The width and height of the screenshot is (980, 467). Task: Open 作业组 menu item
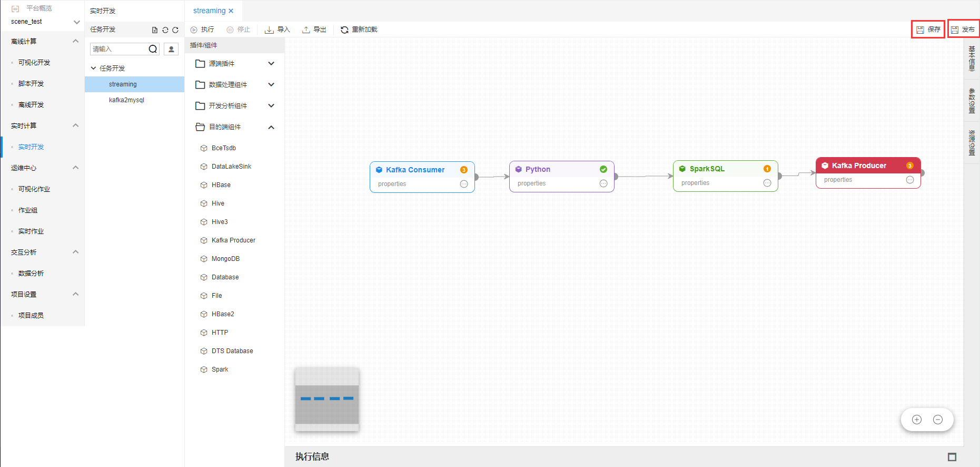[28, 210]
